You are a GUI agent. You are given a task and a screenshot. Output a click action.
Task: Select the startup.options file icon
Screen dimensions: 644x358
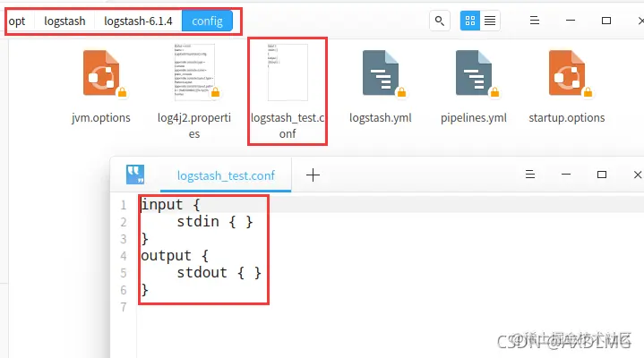568,73
